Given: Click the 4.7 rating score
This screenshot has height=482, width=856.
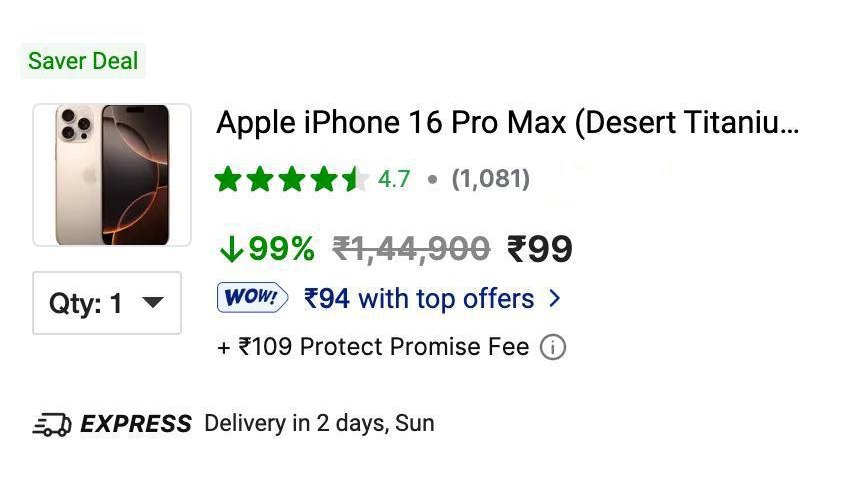Looking at the screenshot, I should click(x=394, y=179).
